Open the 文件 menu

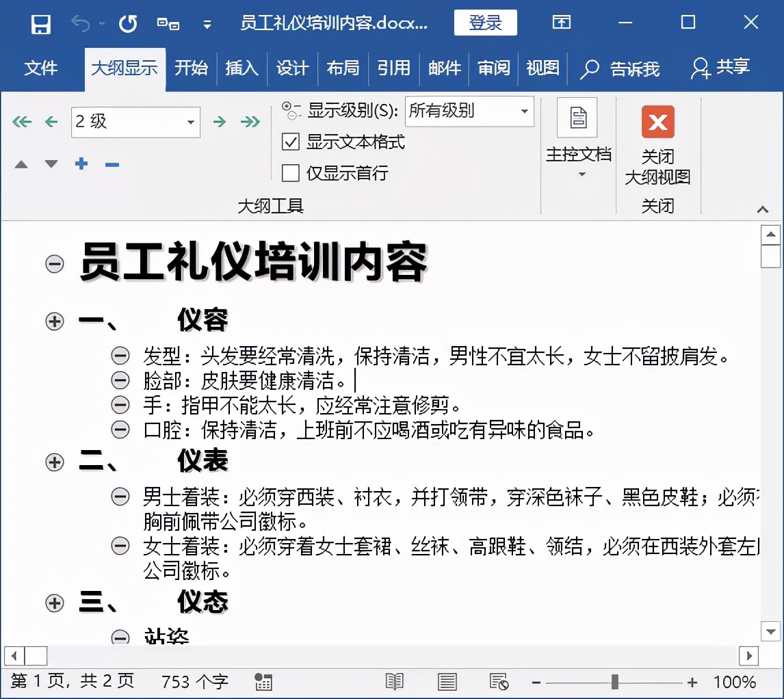tap(42, 68)
